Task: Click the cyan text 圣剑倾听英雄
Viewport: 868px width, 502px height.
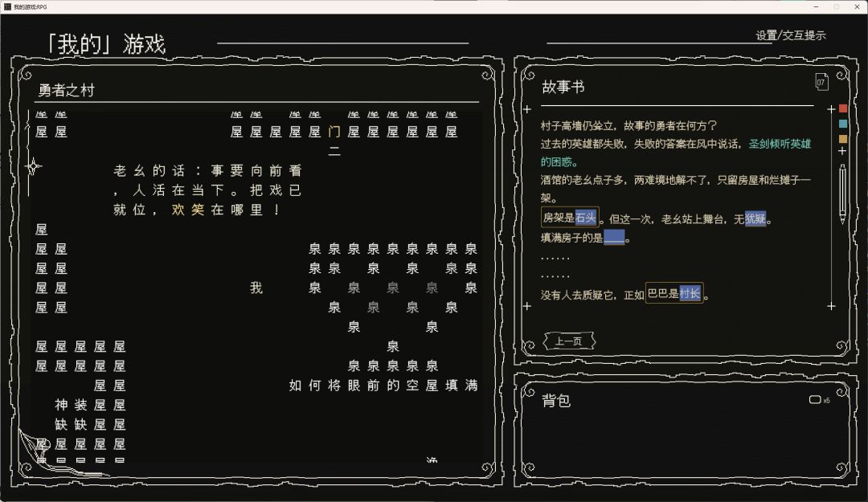Action: click(780, 144)
